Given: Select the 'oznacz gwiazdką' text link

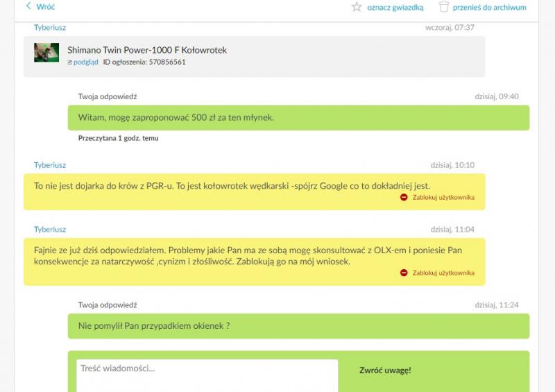Looking at the screenshot, I should coord(395,8).
